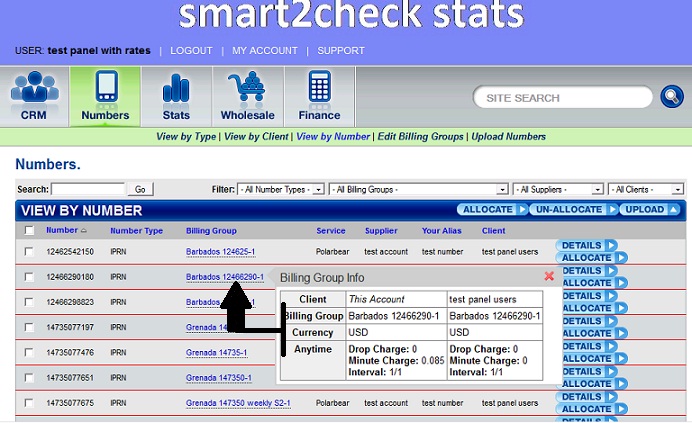The width and height of the screenshot is (692, 423).
Task: Open the All Billing Groups filter dropdown
Action: click(419, 189)
